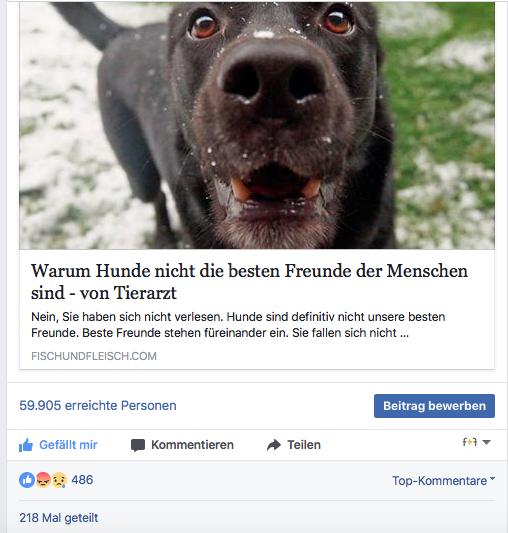Open the 486 reactions count
This screenshot has height=533, width=508.
point(82,480)
